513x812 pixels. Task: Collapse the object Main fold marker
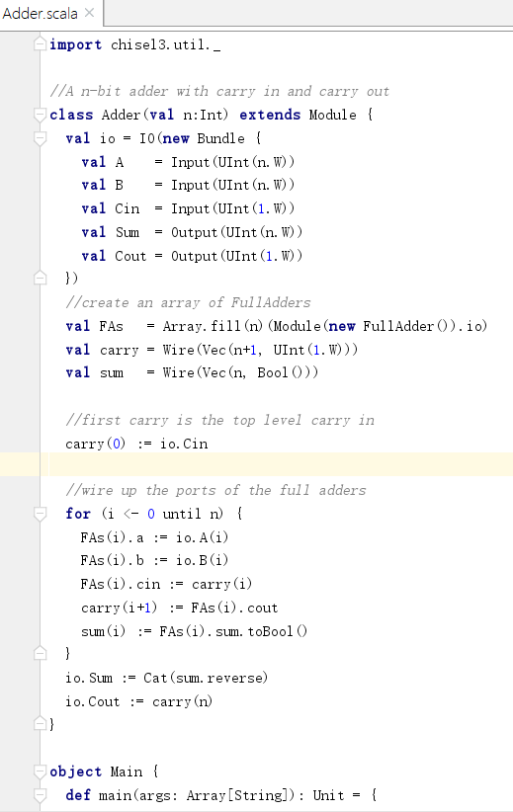coord(40,771)
